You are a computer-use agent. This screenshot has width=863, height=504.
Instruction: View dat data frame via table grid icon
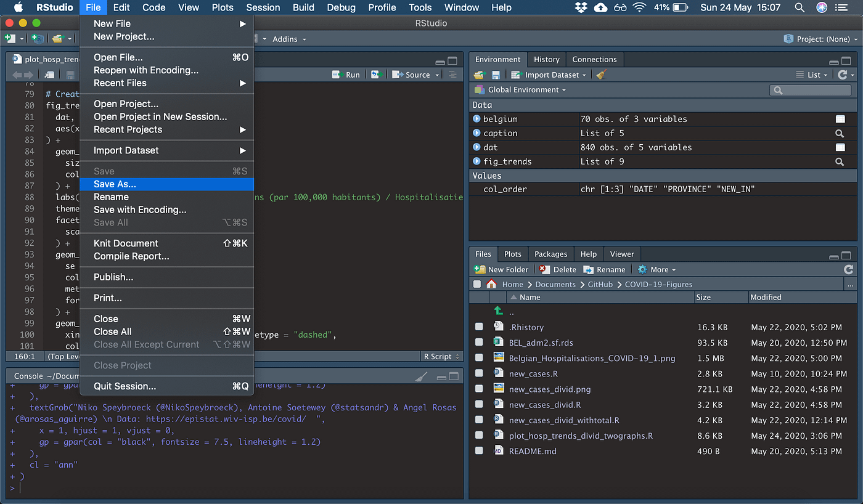click(840, 147)
